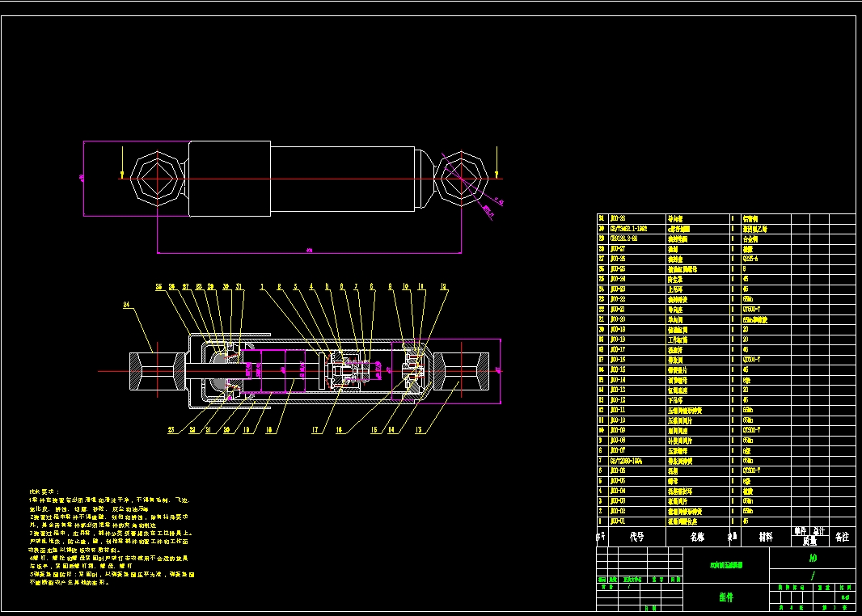Select the 材料 column header in parts list
Viewport: 862px width, 616px height.
click(765, 537)
